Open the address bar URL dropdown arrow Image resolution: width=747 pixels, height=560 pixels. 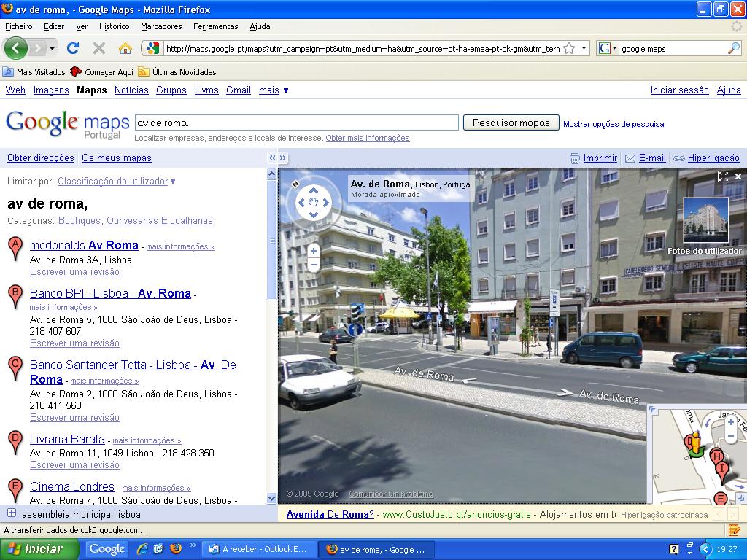coord(584,48)
